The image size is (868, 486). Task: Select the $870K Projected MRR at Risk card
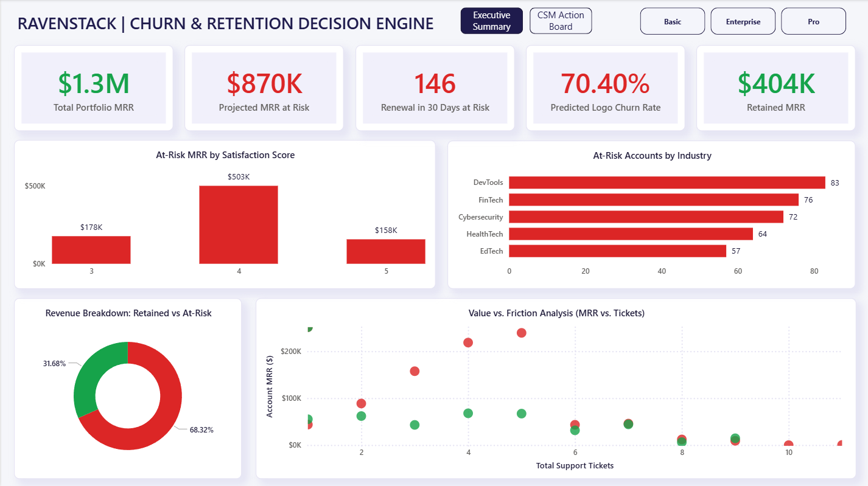(264, 88)
